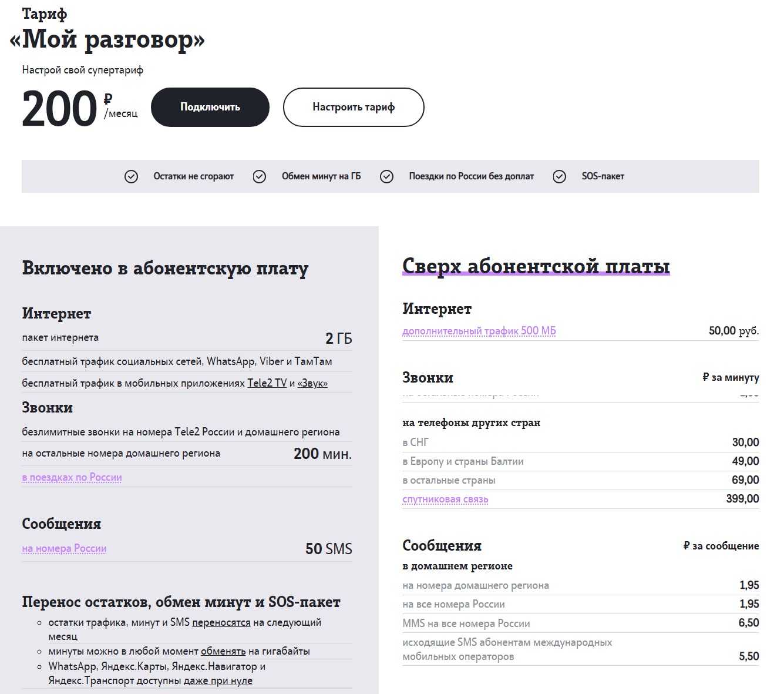Viewport: 784px width, 694px height.
Task: Click the checkmark icon beside 'Обмен минут на ГБ'
Action: pyautogui.click(x=259, y=176)
